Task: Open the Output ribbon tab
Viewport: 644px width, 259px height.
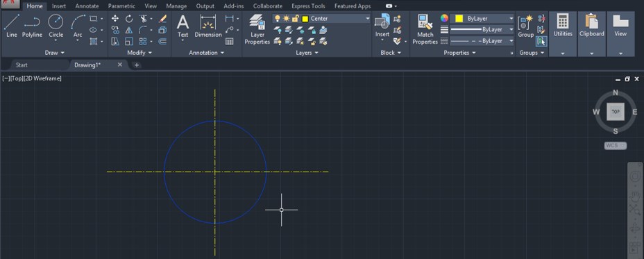Action: point(205,6)
